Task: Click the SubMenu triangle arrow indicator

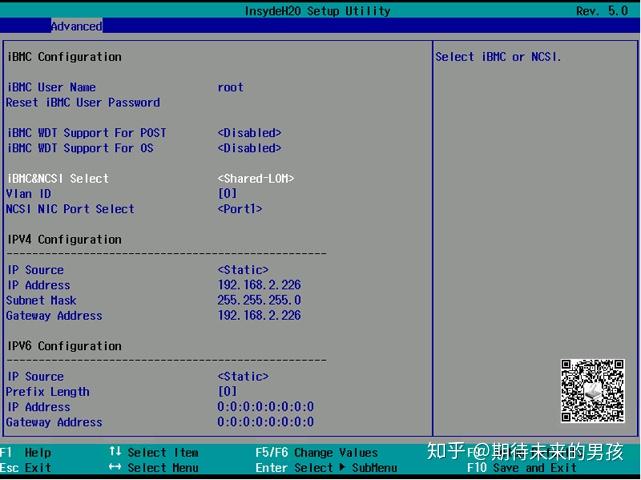Action: (x=342, y=467)
